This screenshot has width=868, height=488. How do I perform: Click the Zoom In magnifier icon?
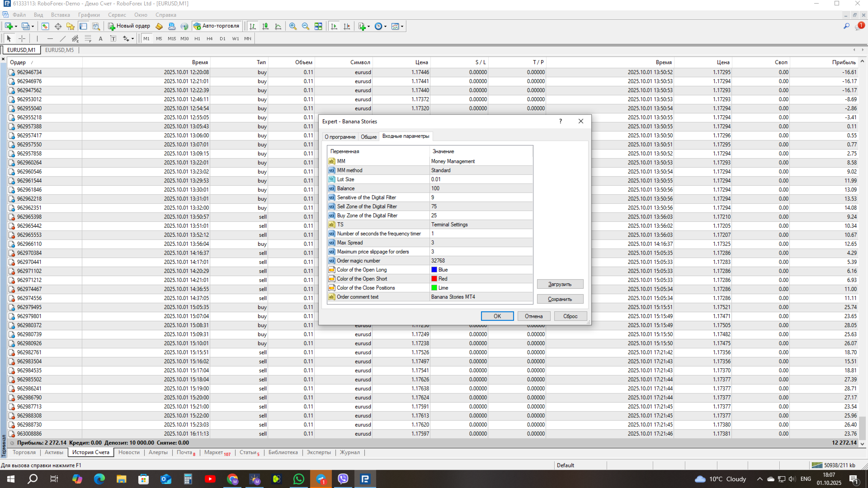coord(293,26)
